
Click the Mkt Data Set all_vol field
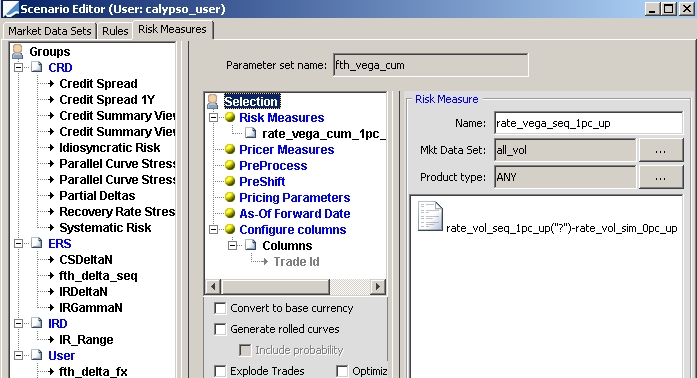pyautogui.click(x=565, y=150)
